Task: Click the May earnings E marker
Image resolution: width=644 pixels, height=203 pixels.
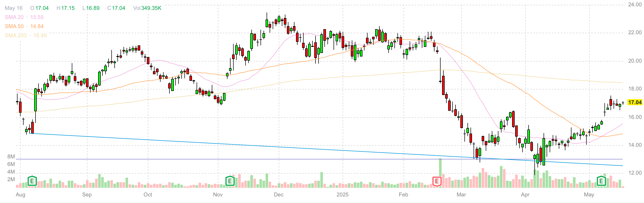Action: (601, 181)
